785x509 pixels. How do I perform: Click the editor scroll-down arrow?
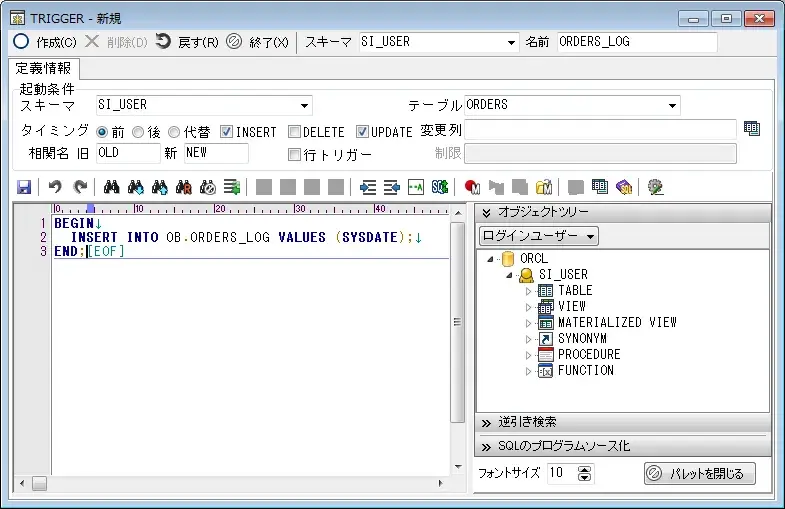pyautogui.click(x=458, y=467)
